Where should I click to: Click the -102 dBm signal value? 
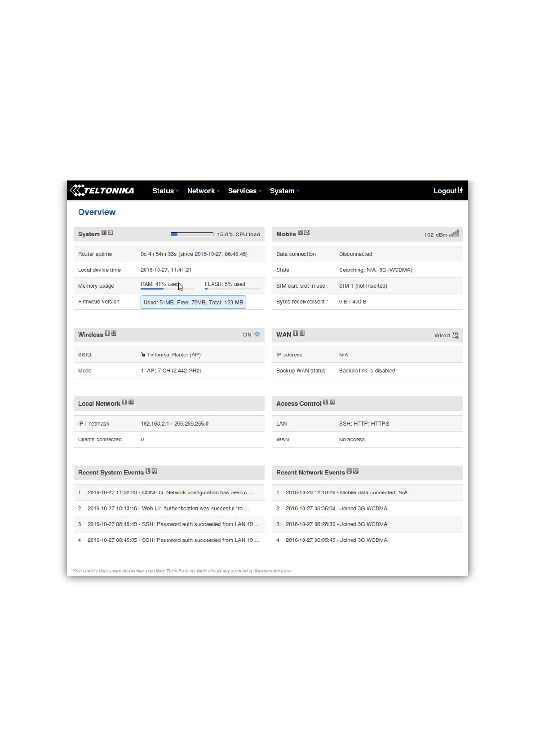tap(434, 235)
